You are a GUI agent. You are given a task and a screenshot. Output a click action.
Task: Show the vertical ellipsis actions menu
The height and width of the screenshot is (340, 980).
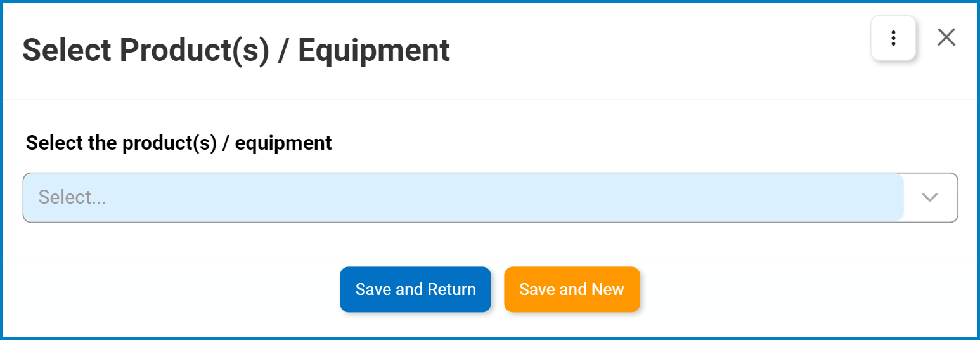893,38
